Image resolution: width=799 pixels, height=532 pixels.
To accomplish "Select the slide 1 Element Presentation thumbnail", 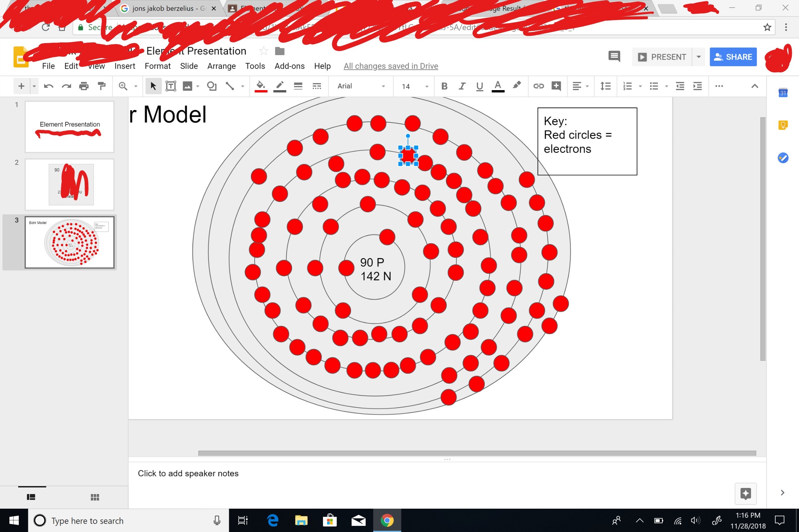I will (69, 126).
